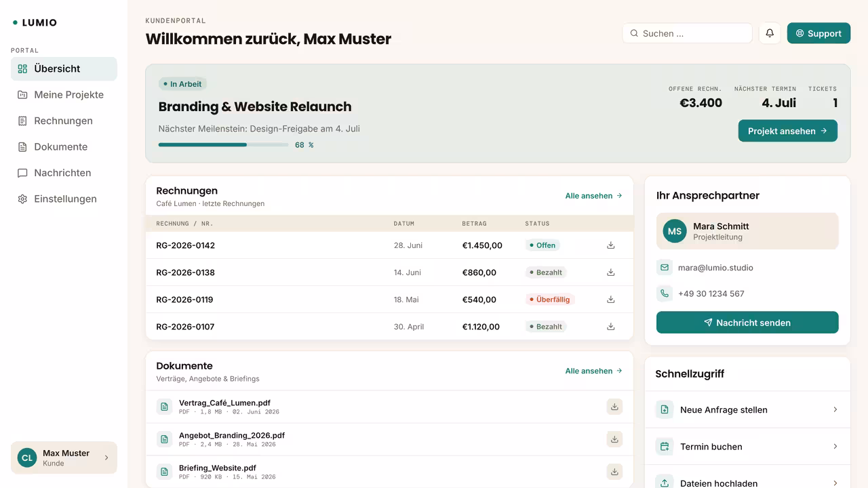
Task: Click Bezahlt badge of RG-2026-0107
Action: pos(546,327)
